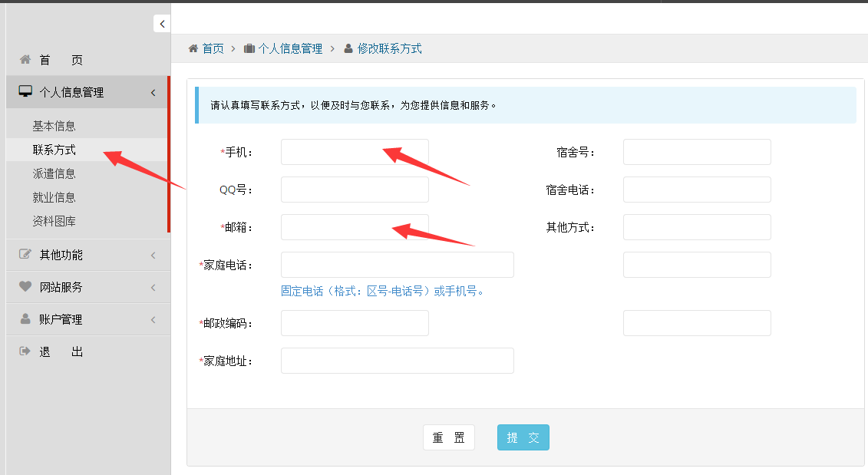Open the 基本信息 sidebar item
This screenshot has height=475, width=868.
(x=54, y=126)
